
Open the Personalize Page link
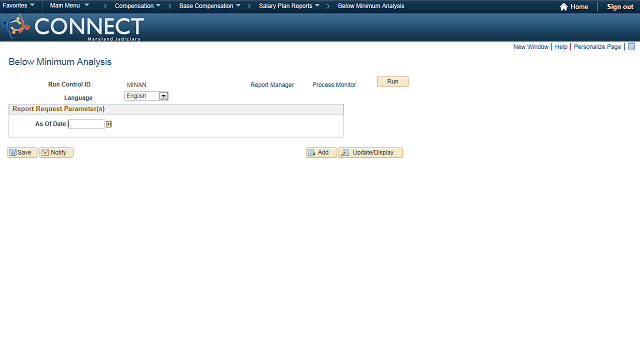[597, 47]
